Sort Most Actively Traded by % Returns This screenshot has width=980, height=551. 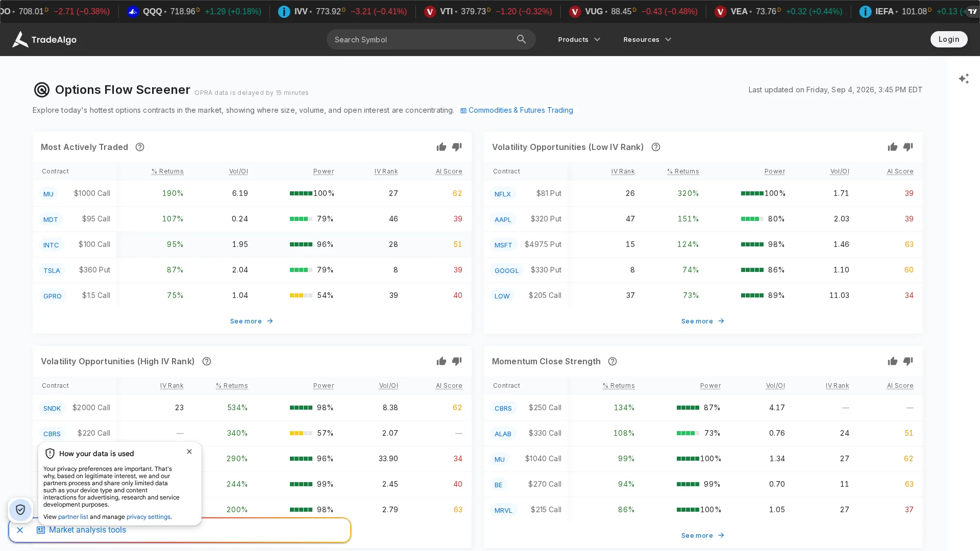pos(167,171)
